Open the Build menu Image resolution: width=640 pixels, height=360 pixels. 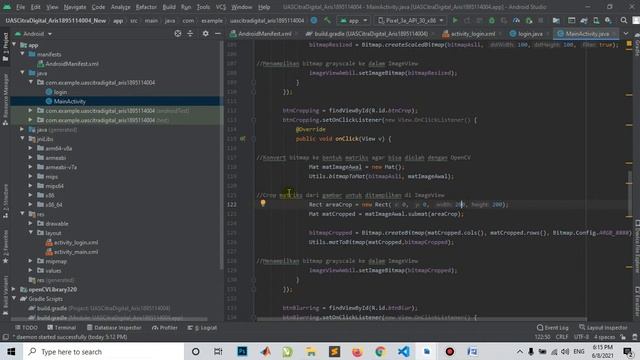pos(169,7)
